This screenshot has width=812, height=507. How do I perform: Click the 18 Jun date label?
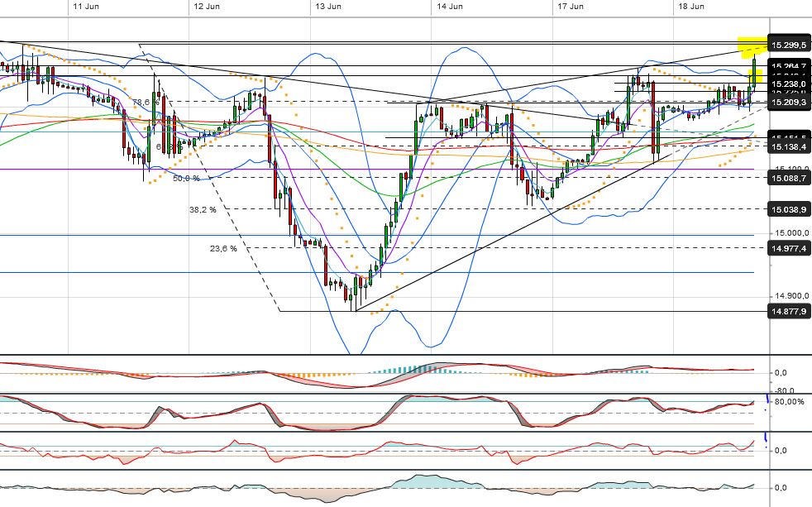(x=691, y=7)
